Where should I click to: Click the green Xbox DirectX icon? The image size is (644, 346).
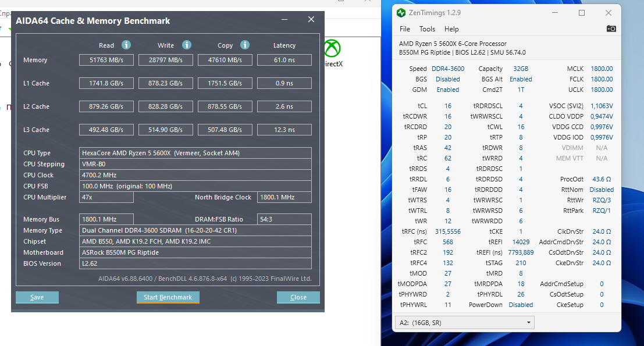(332, 48)
